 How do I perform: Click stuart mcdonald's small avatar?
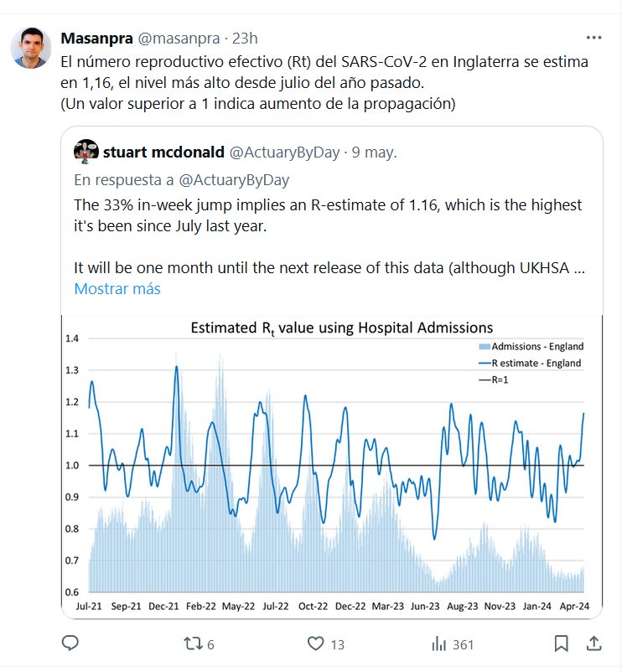86,152
